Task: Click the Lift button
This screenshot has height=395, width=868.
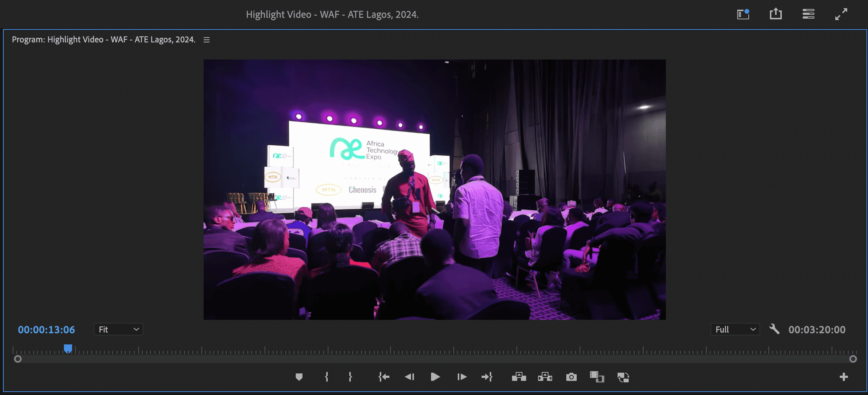Action: (519, 377)
